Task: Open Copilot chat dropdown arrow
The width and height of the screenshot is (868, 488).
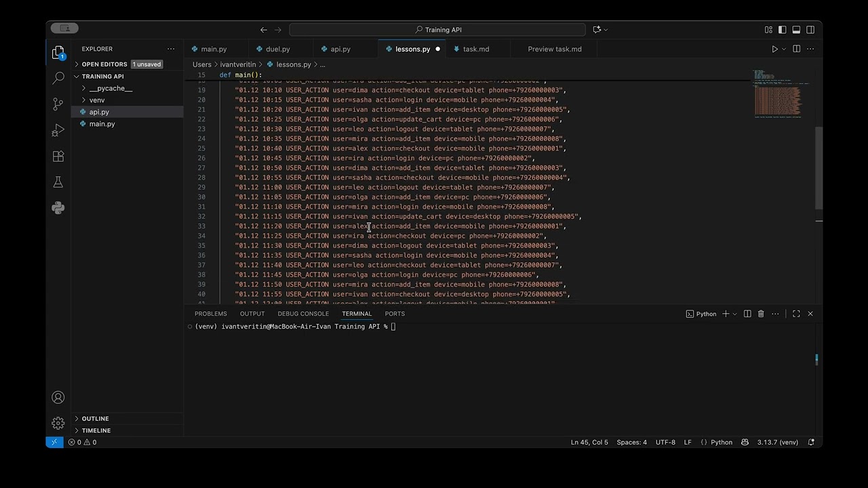Action: (606, 30)
